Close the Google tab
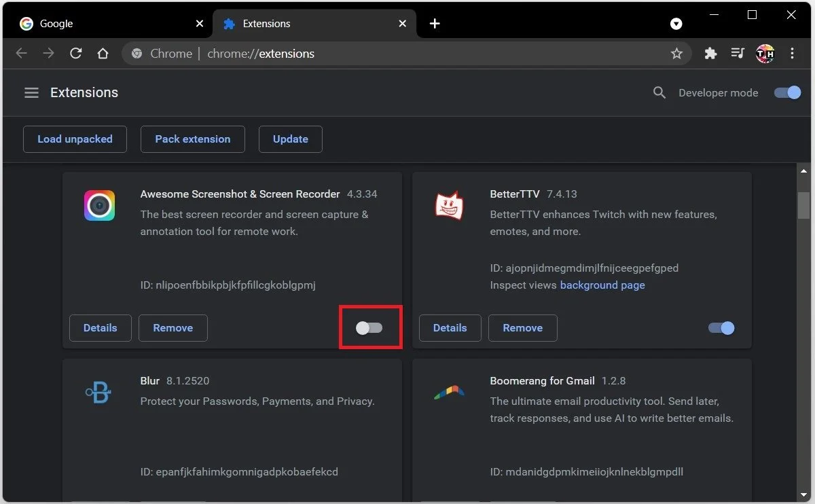Viewport: 815px width, 504px height. [x=200, y=24]
